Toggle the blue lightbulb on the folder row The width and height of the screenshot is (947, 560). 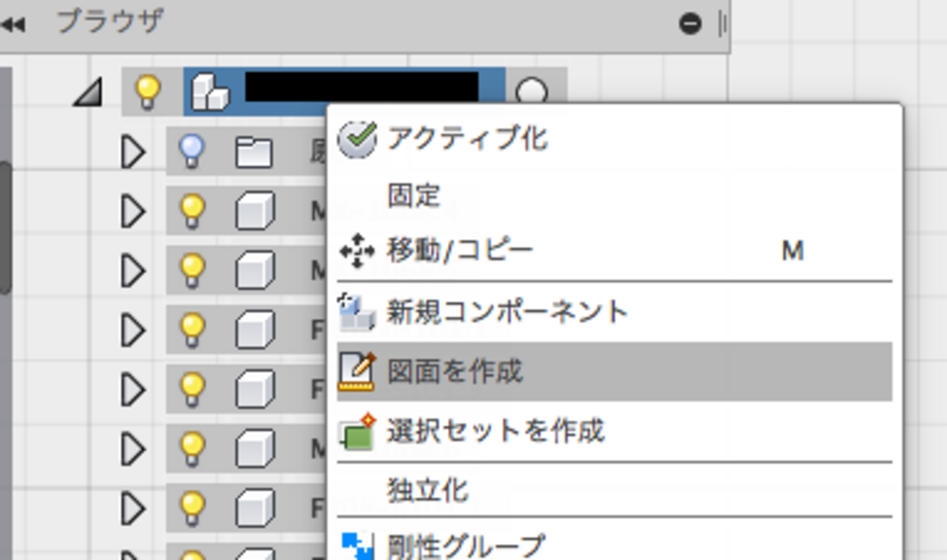(x=192, y=151)
